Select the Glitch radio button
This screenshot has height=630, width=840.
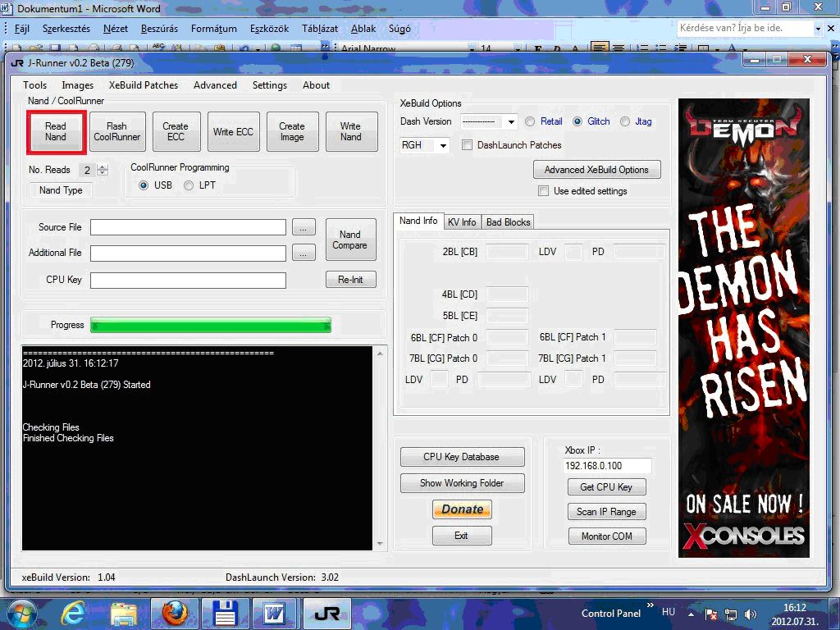[x=577, y=121]
